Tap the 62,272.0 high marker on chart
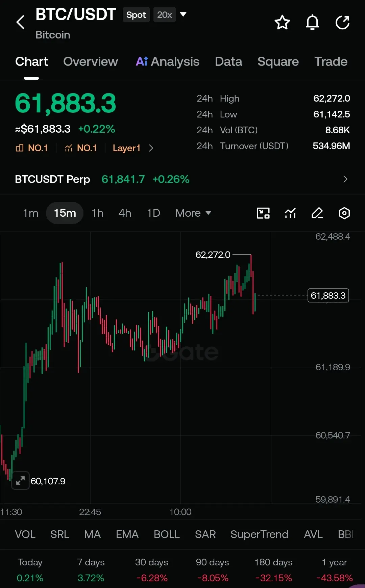 [213, 255]
